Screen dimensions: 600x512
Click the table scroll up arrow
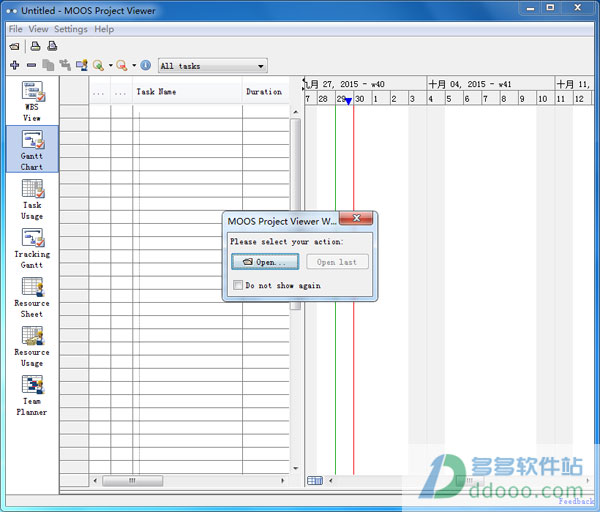295,112
